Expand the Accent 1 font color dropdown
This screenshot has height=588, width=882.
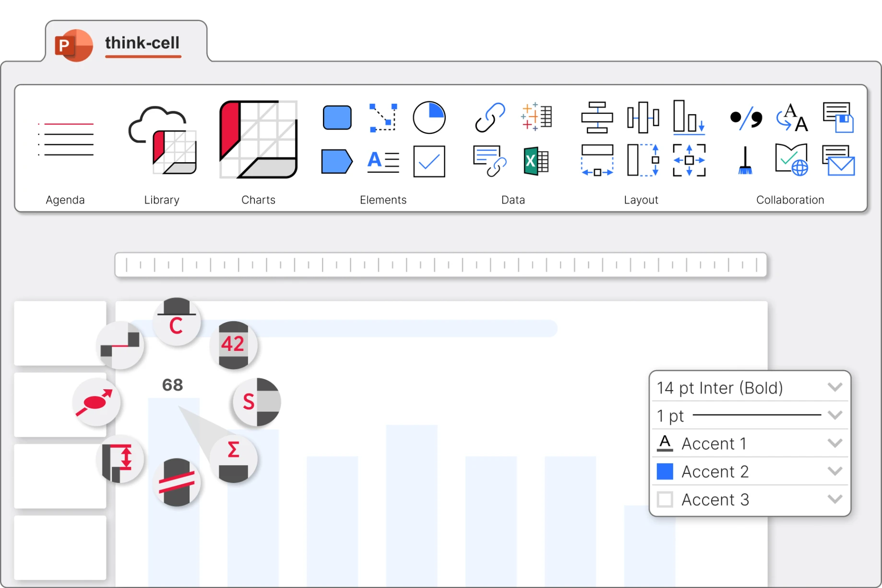click(835, 443)
